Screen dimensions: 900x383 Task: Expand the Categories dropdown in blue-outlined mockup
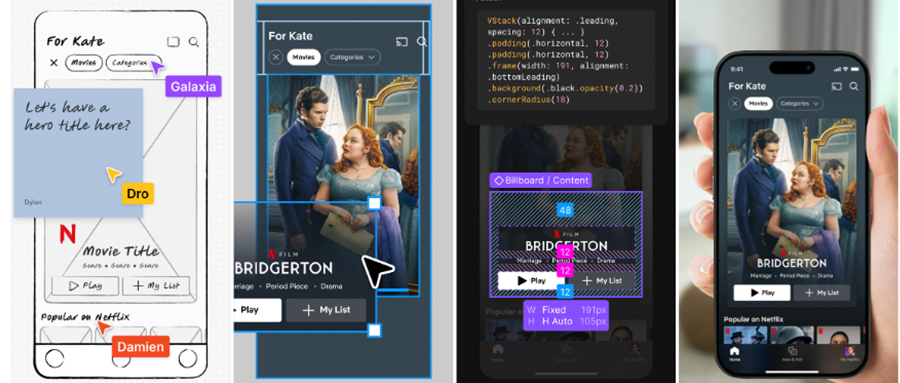click(352, 57)
